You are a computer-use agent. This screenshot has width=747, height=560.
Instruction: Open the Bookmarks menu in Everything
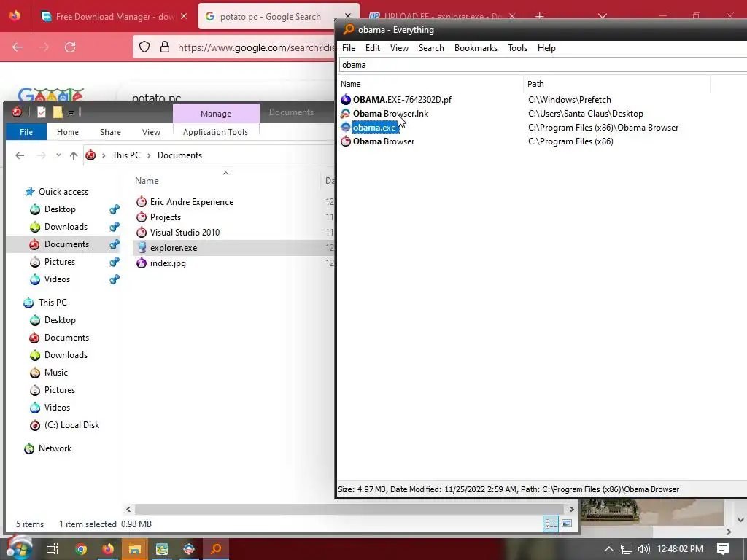[476, 48]
